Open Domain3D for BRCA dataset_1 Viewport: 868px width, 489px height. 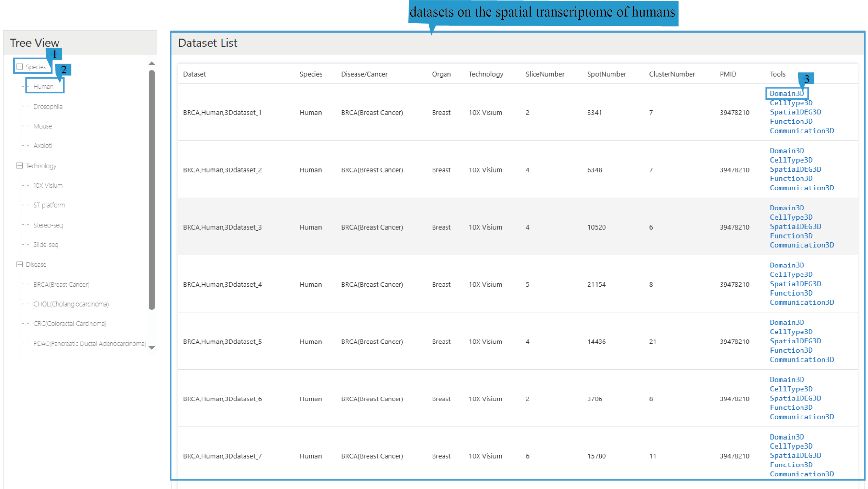click(x=787, y=93)
